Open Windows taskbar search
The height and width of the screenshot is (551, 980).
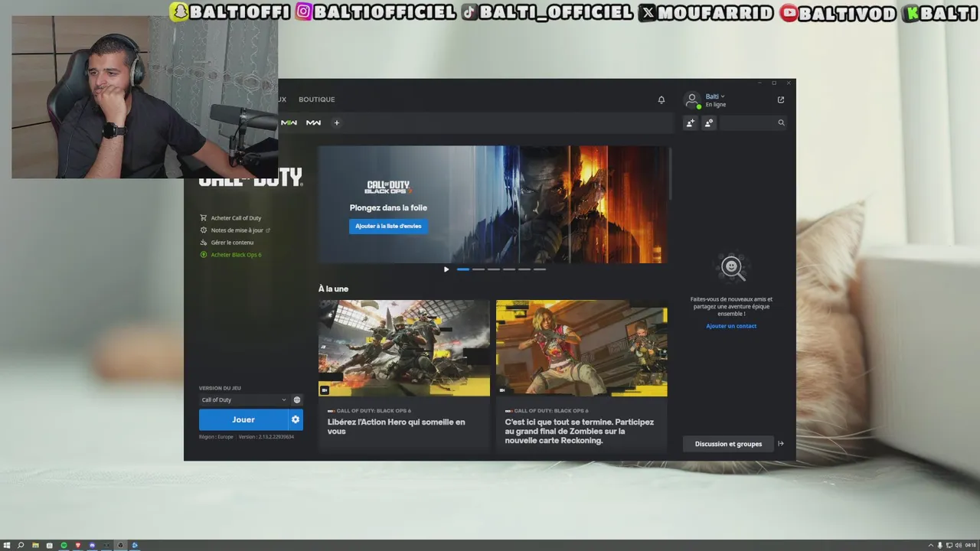click(x=21, y=545)
